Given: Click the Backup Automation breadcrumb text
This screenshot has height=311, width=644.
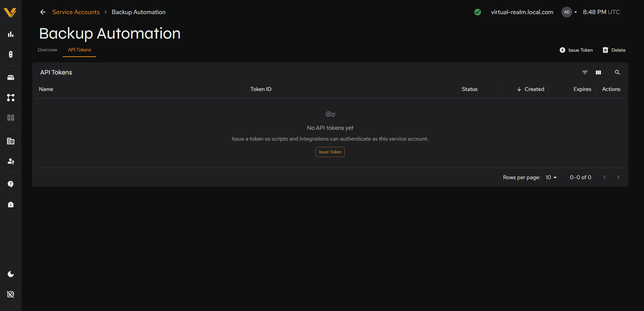Looking at the screenshot, I should (139, 12).
